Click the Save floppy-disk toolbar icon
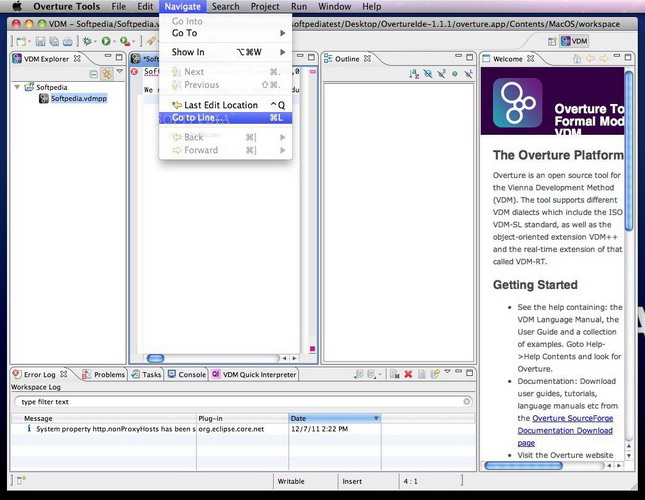This screenshot has height=500, width=645. (40, 41)
